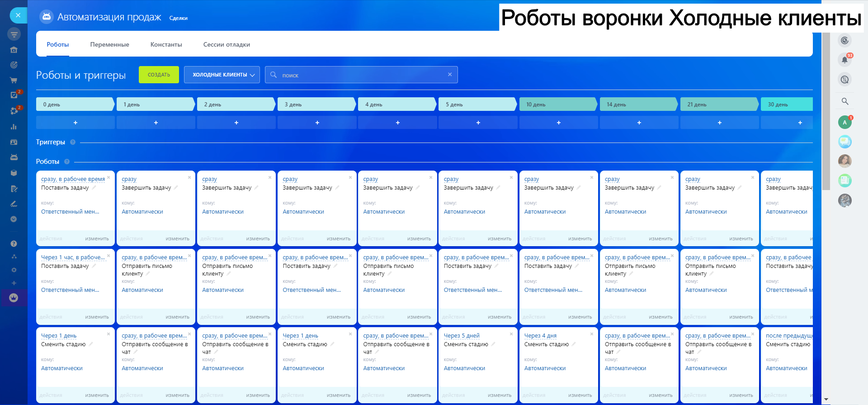
Task: Open tasks icon with checkmark in sidebar
Action: (14, 95)
